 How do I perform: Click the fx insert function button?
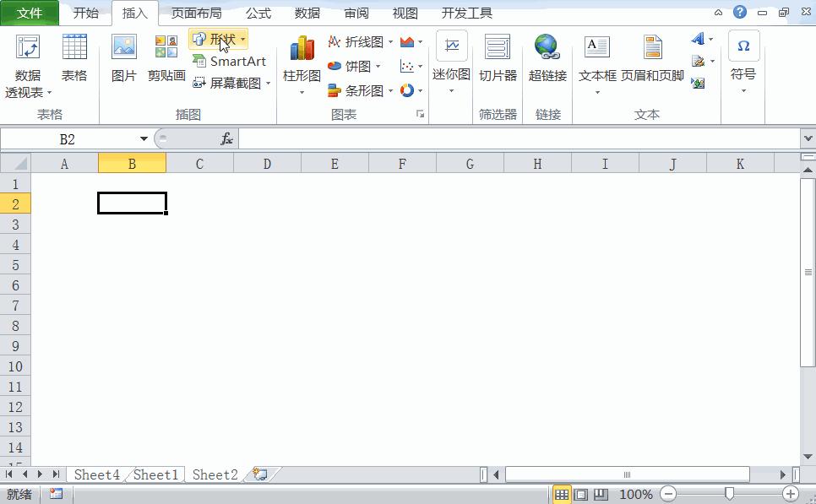(226, 138)
